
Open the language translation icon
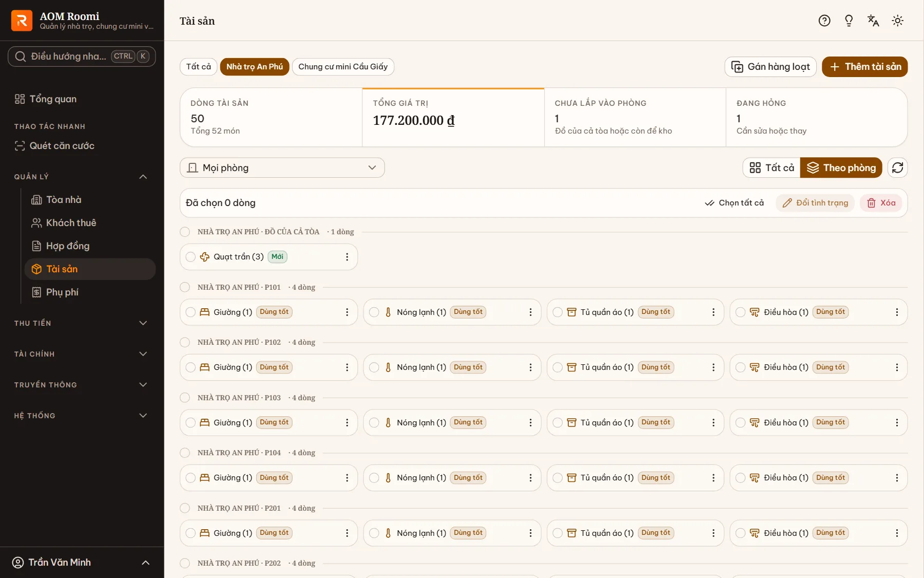click(873, 21)
